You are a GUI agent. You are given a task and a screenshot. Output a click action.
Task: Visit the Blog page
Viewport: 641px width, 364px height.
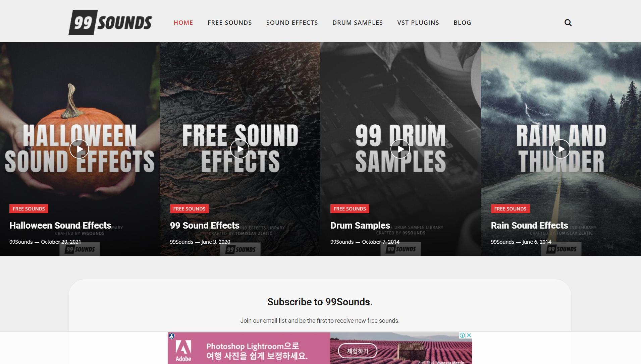[x=462, y=23]
